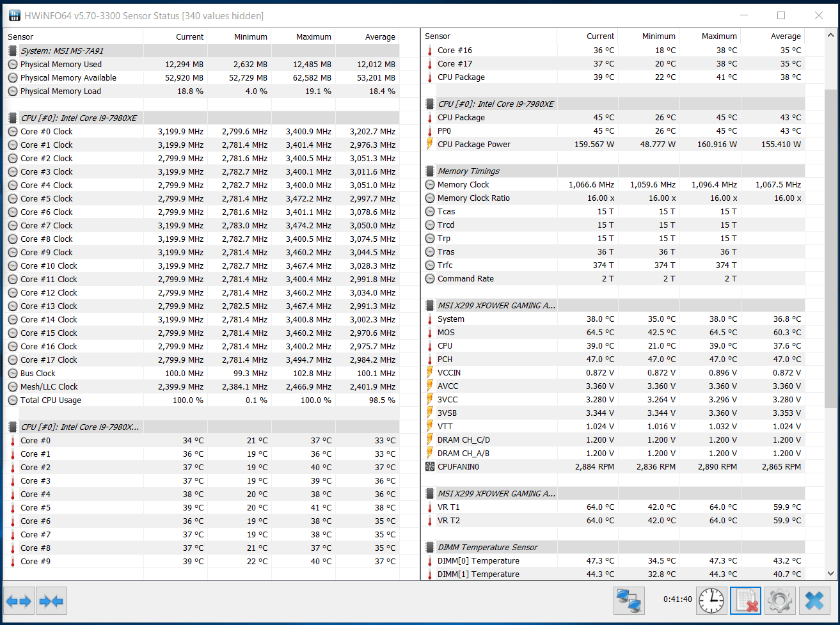Image resolution: width=840 pixels, height=625 pixels.
Task: Click the scrollbar down arrow
Action: point(831,573)
